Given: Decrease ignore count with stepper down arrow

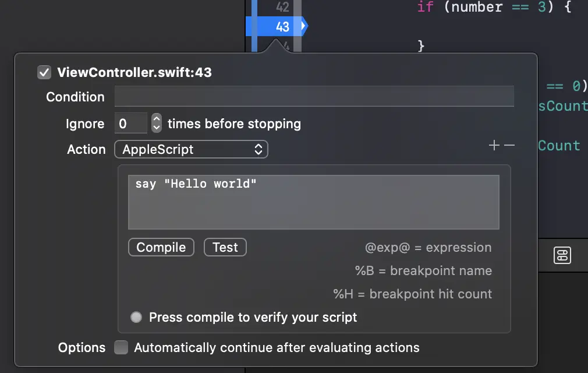Looking at the screenshot, I should [156, 128].
